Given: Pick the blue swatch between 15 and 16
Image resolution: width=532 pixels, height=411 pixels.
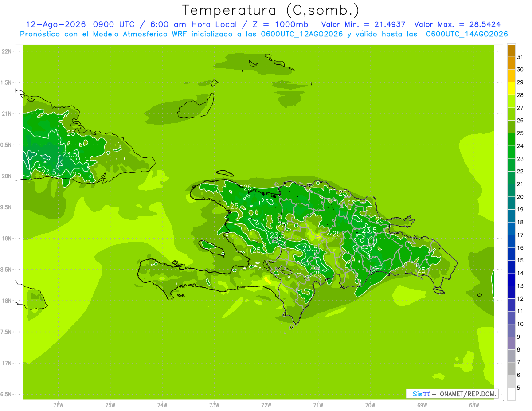Looking at the screenshot, I should click(x=511, y=254).
